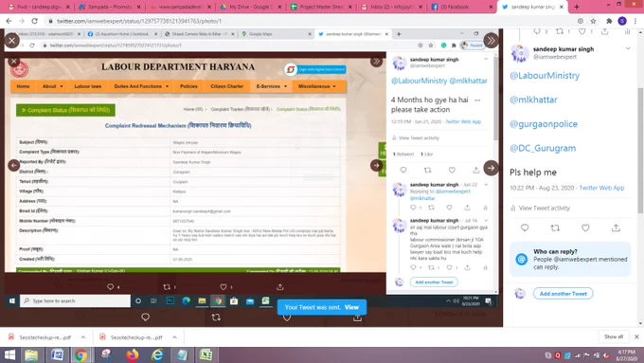This screenshot has width=644, height=363.
Task: Retweet the 'Pls help me' tweet
Action: click(555, 227)
